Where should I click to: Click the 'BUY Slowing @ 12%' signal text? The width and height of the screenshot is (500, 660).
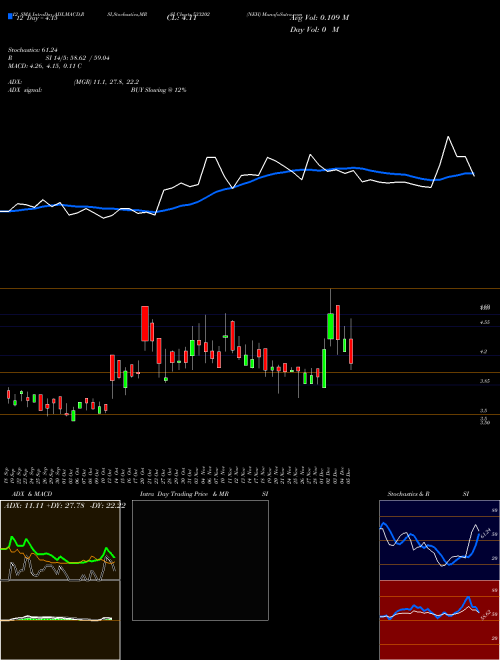pyautogui.click(x=159, y=90)
